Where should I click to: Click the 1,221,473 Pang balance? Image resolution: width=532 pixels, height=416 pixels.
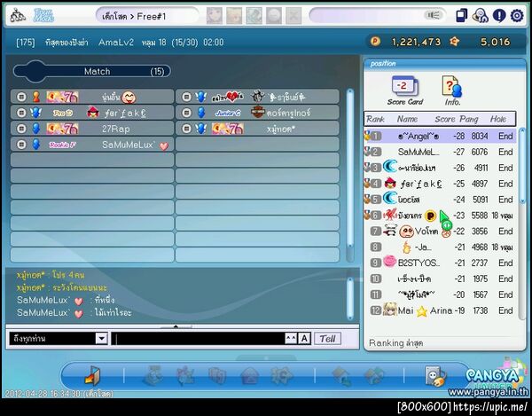click(416, 42)
